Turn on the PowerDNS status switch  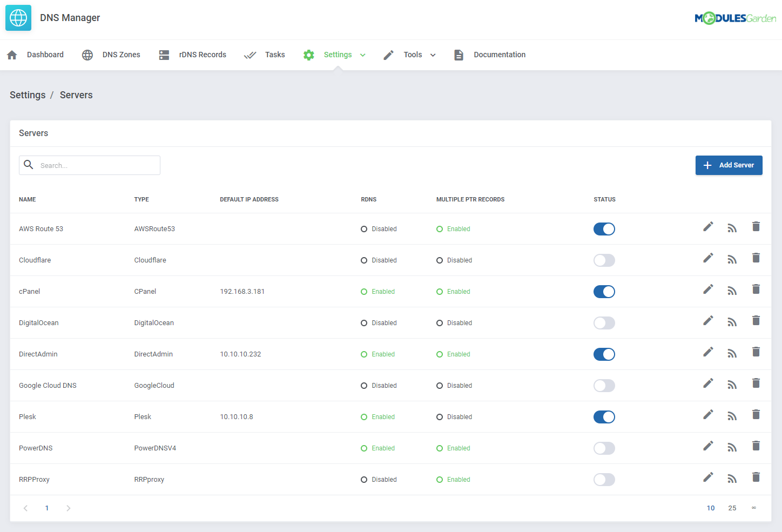point(604,448)
